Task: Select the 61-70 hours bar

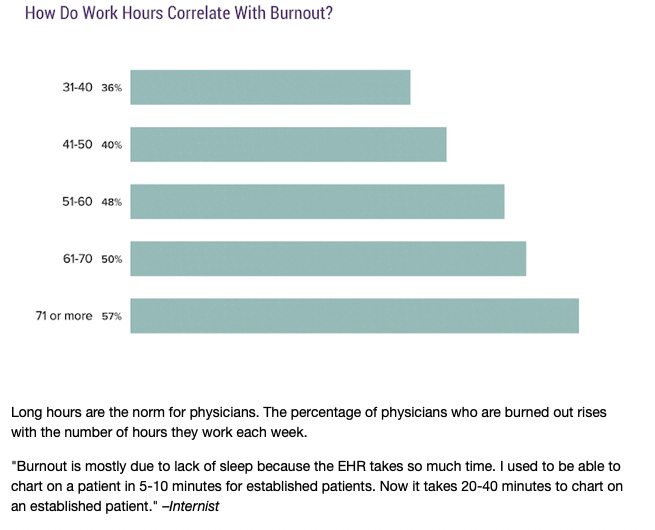Action: pos(328,259)
